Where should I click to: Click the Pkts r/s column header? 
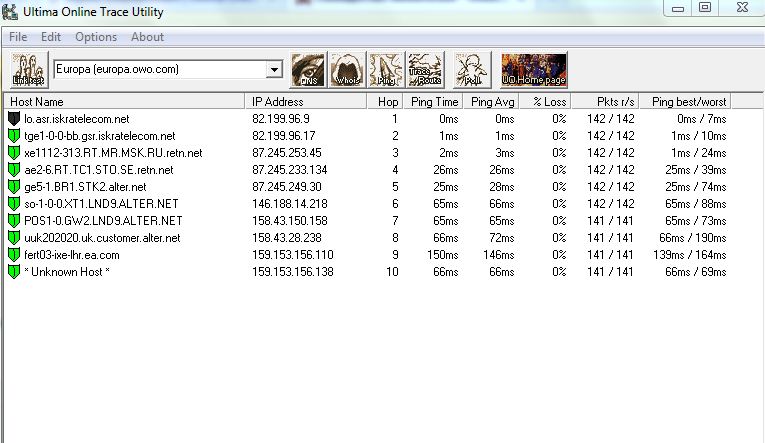click(605, 101)
